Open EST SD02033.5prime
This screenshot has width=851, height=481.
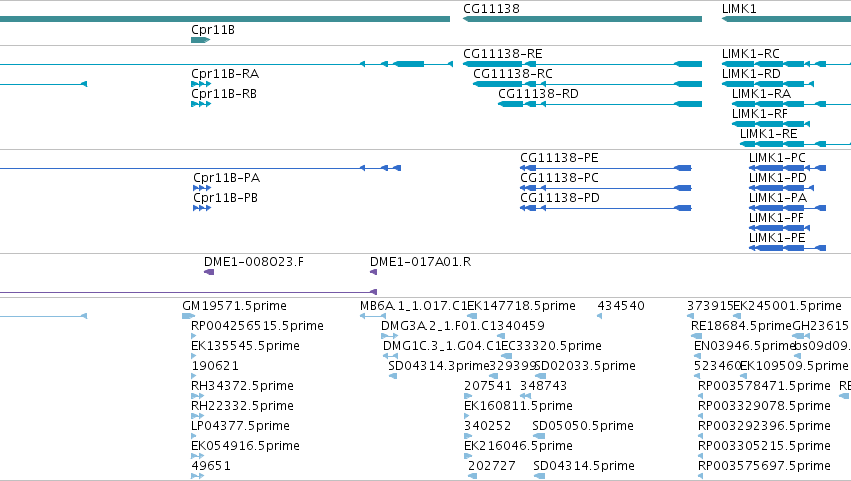pos(585,366)
